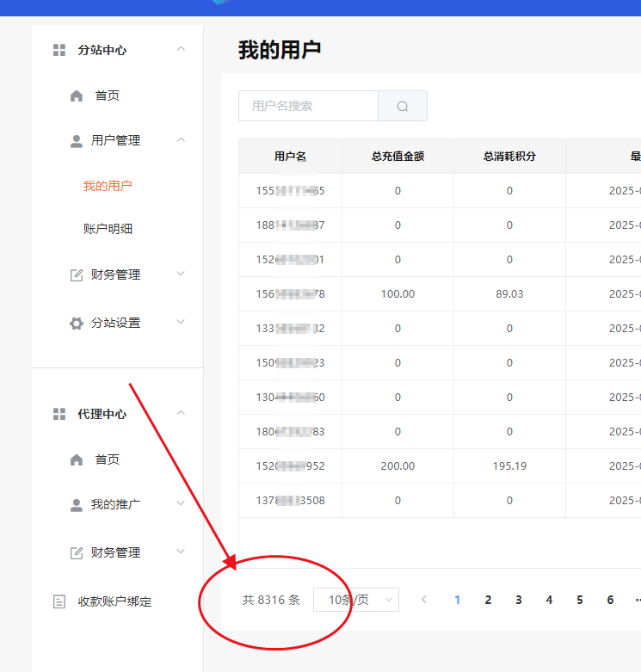The image size is (641, 672).
Task: Click the 分站中心 grid icon
Action: (x=59, y=51)
